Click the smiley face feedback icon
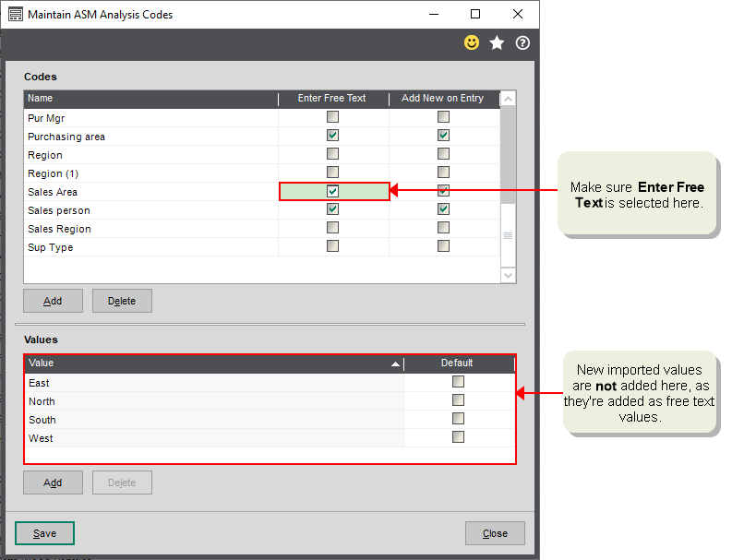This screenshot has height=560, width=732. point(472,43)
